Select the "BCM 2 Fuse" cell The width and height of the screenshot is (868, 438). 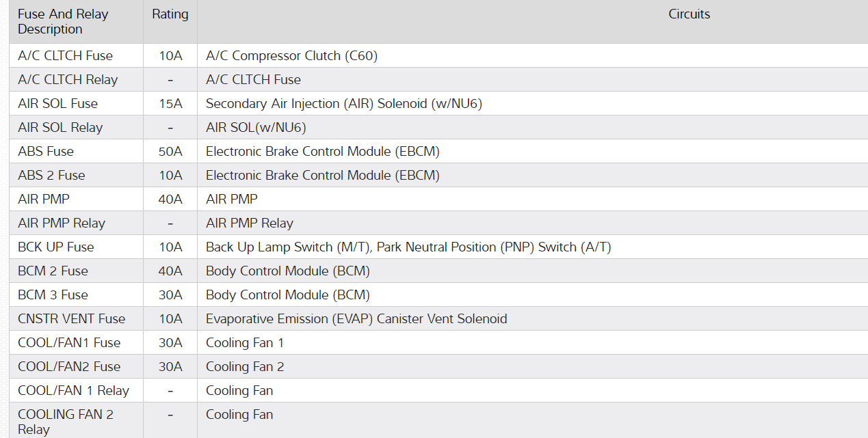pos(53,271)
